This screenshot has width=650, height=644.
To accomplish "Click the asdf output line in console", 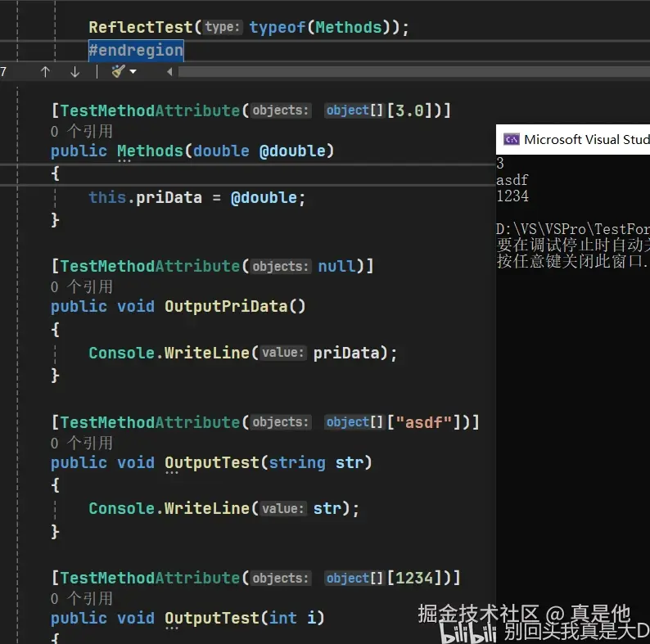I will tap(512, 180).
